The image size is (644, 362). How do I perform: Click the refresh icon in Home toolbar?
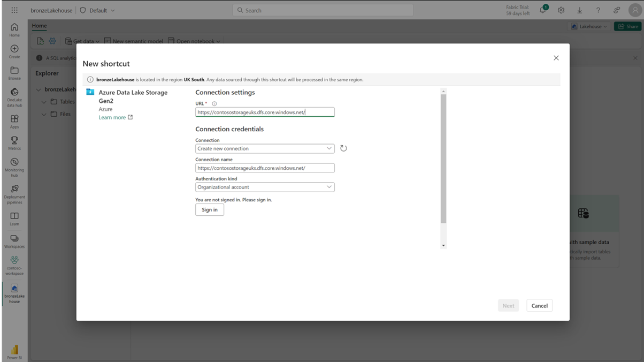pos(41,41)
